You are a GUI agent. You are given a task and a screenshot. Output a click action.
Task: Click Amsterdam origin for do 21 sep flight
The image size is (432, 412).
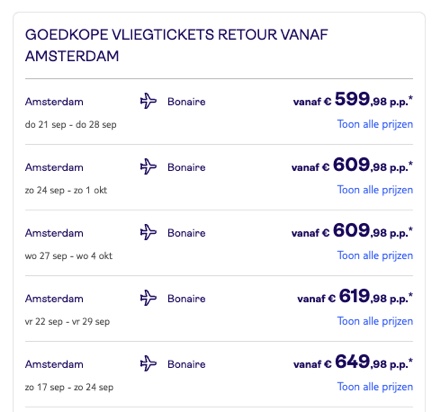coord(54,102)
